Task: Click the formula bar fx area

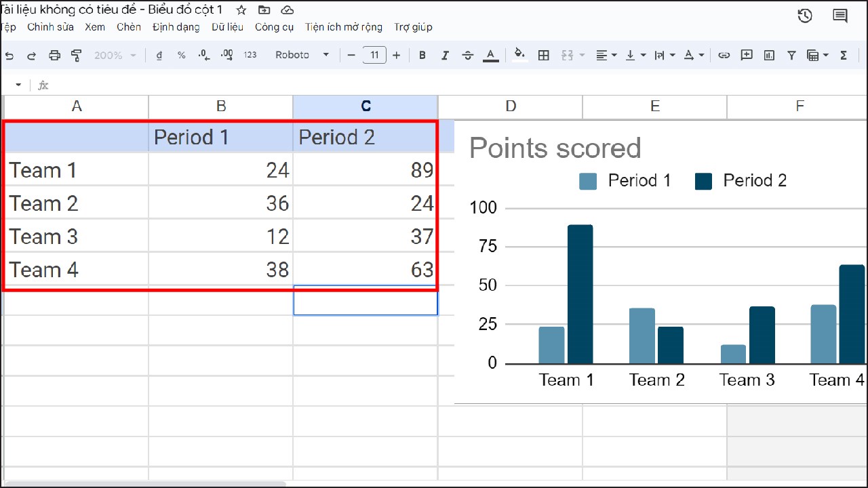Action: click(x=43, y=85)
